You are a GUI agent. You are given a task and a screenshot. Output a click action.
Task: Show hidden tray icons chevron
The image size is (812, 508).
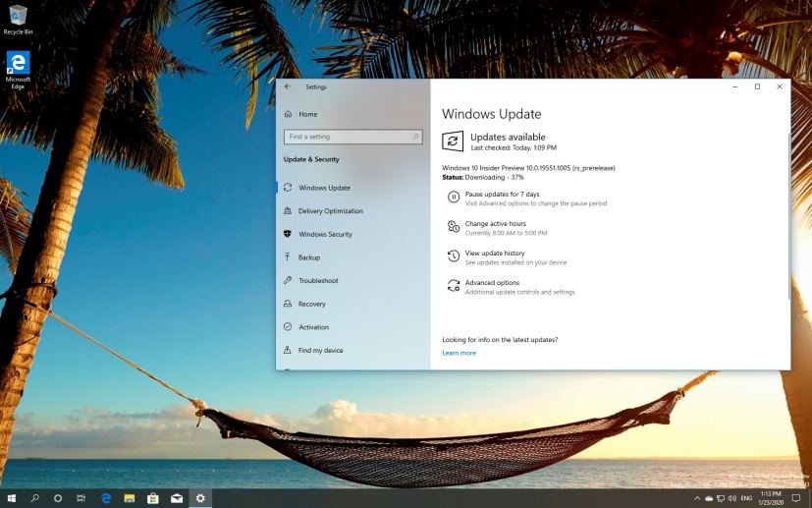[697, 499]
